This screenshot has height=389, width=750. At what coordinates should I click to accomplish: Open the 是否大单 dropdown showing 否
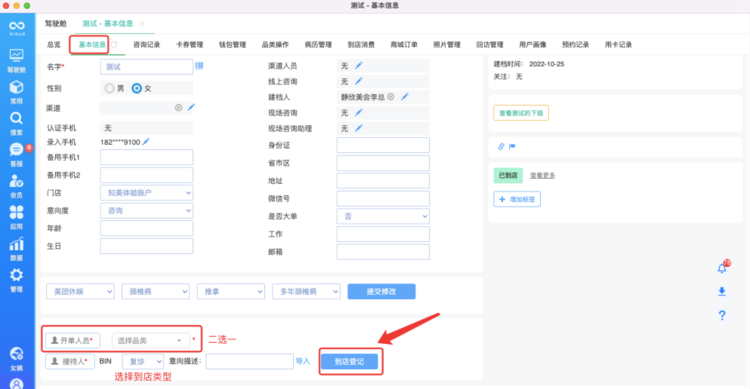click(x=383, y=216)
